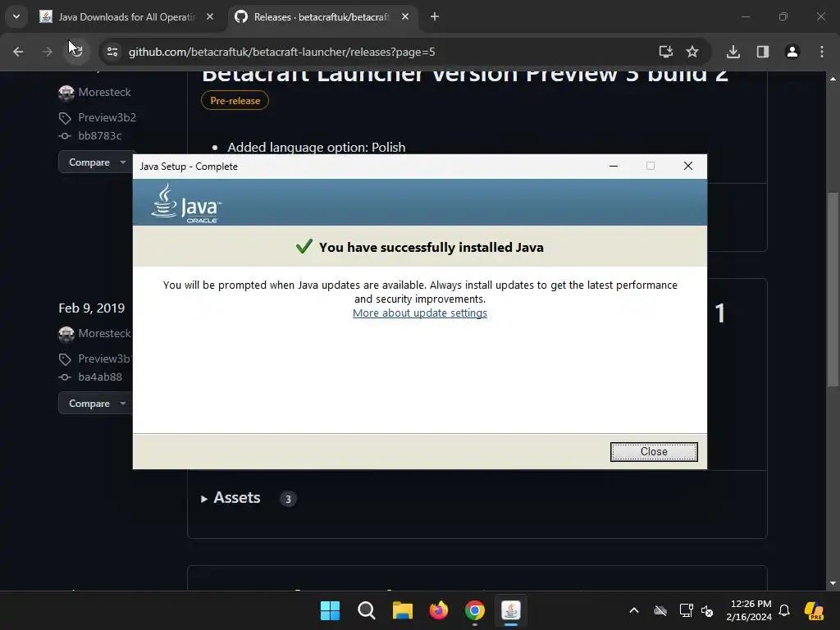This screenshot has height=630, width=840.
Task: Show hidden system tray icons
Action: 634,610
